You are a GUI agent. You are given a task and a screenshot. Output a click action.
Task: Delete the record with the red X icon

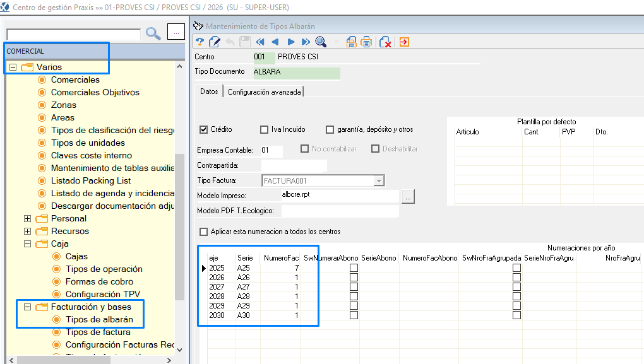[385, 42]
